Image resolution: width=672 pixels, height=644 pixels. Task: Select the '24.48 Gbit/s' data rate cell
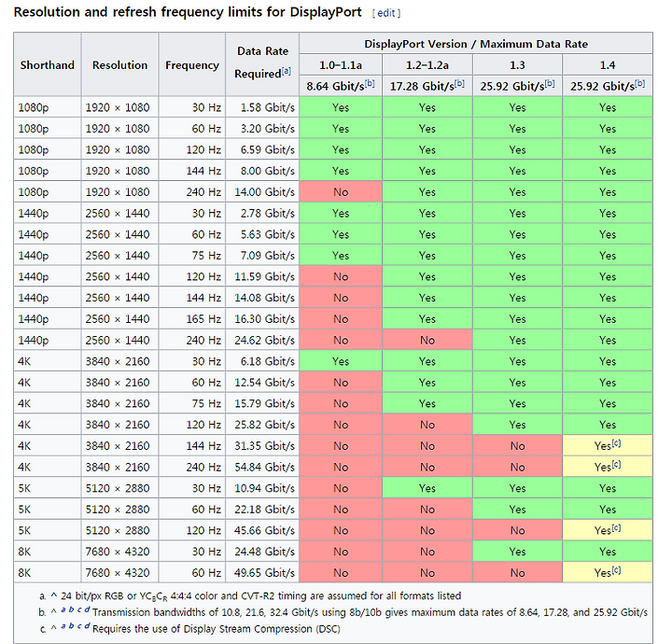point(262,551)
